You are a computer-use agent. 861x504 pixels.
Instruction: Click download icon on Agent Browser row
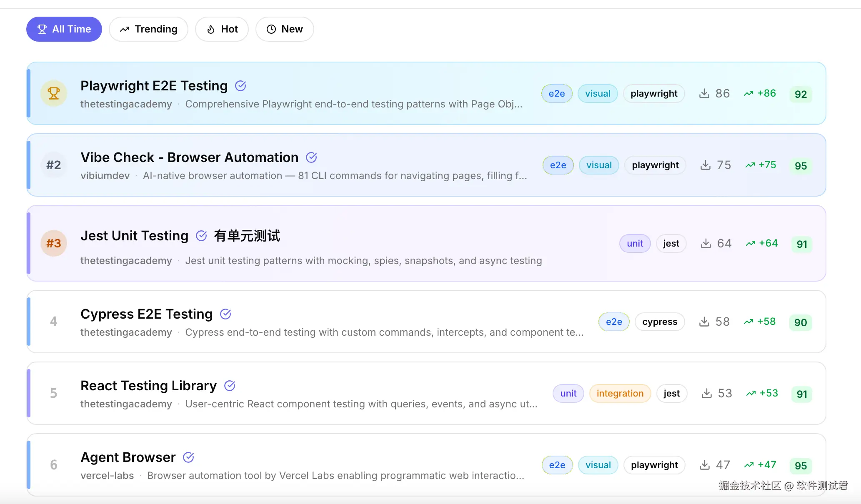tap(704, 465)
